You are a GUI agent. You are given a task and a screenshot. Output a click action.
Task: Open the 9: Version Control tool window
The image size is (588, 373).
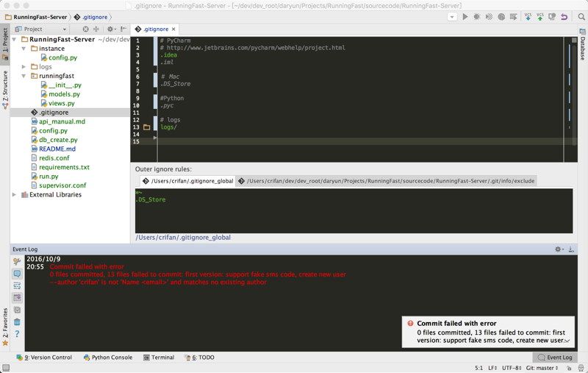pyautogui.click(x=44, y=358)
